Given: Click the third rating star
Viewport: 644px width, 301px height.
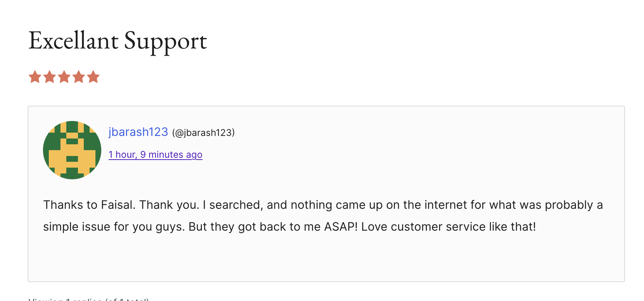Looking at the screenshot, I should point(64,77).
